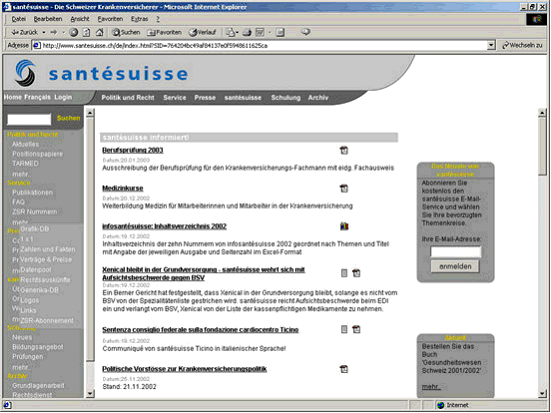Click the Discuss toolbar icon
The height and width of the screenshot is (413, 551).
click(x=280, y=32)
